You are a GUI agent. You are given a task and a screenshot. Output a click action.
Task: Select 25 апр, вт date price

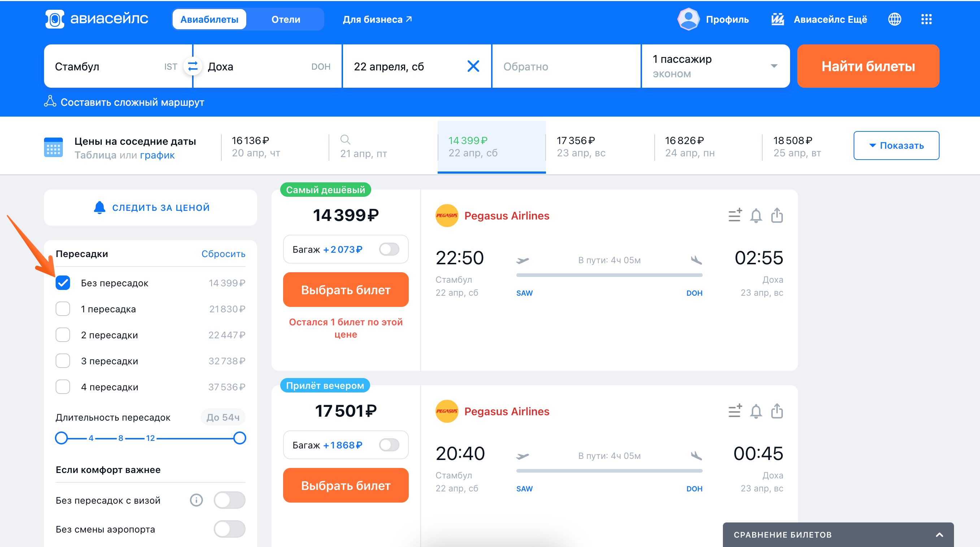[x=797, y=147]
